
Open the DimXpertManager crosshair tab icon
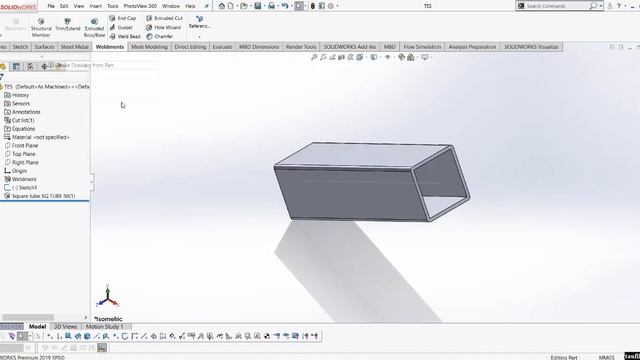(44, 67)
